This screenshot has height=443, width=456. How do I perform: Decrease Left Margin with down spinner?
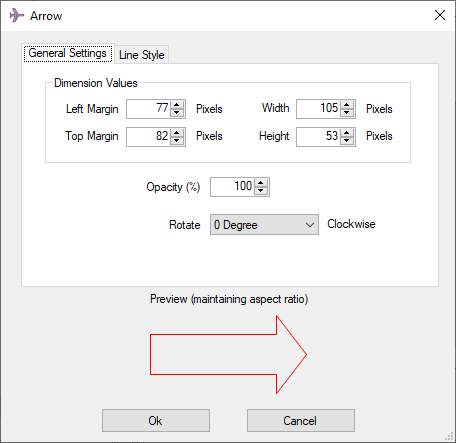tap(177, 113)
